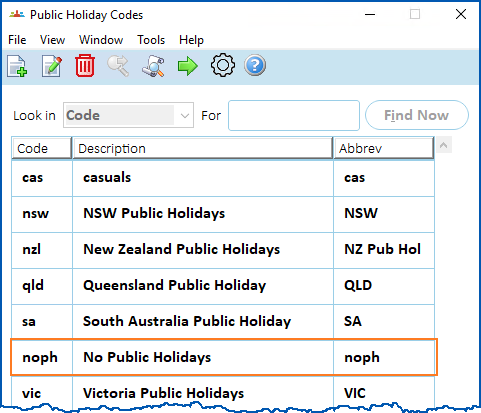Click the blue Help question mark icon
The height and width of the screenshot is (413, 481).
click(x=255, y=65)
